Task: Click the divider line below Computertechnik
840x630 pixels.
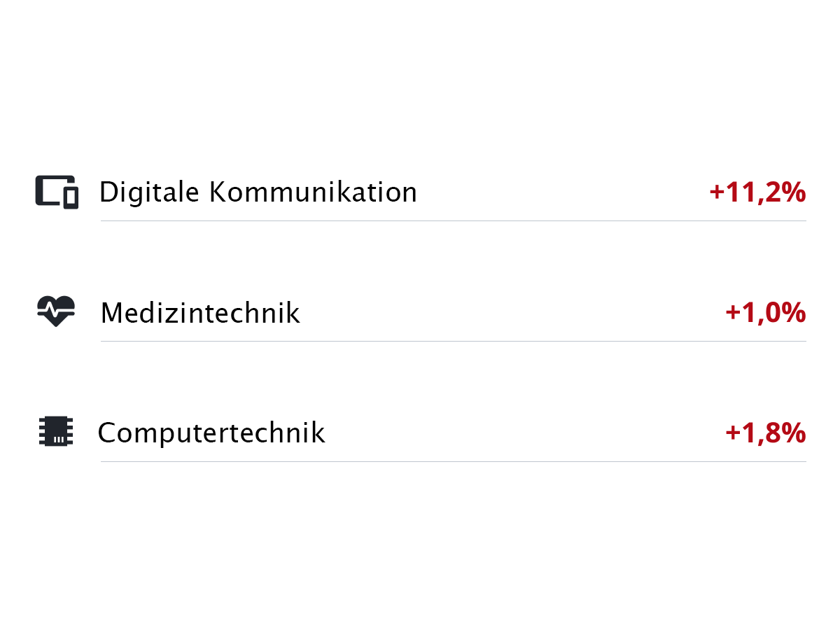Action: [453, 461]
